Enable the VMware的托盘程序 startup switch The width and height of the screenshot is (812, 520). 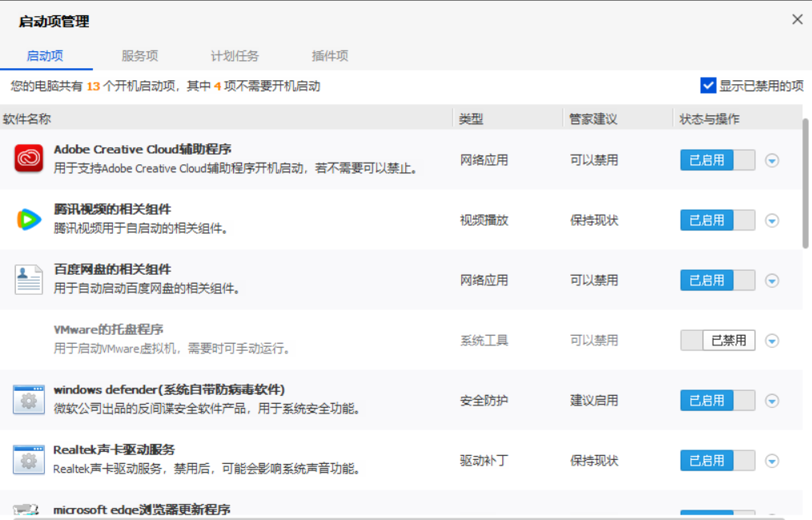tap(718, 341)
